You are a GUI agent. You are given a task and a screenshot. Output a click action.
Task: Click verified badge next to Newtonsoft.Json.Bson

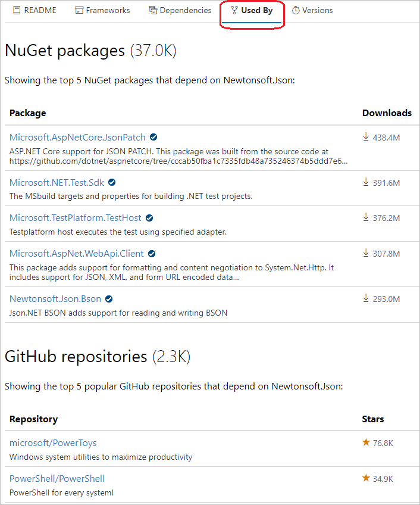108,299
